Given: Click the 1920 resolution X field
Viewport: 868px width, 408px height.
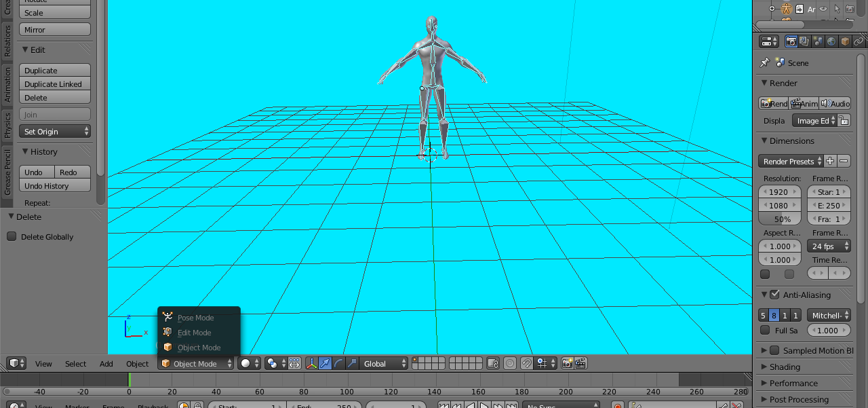Looking at the screenshot, I should click(780, 192).
